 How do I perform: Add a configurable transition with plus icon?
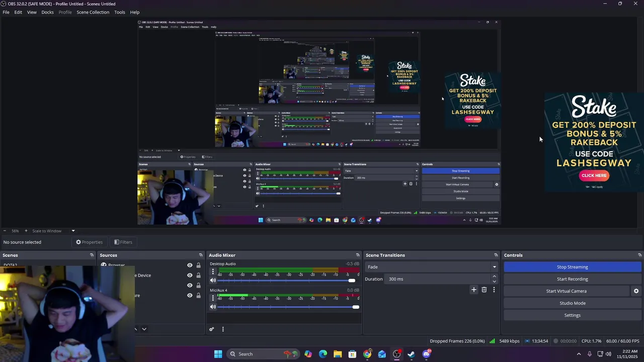click(473, 290)
